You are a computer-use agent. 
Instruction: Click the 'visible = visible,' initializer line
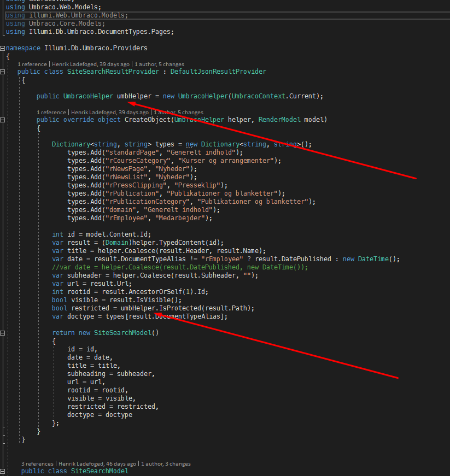101,398
